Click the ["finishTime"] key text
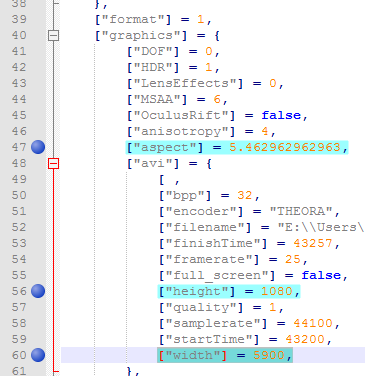 coord(213,243)
